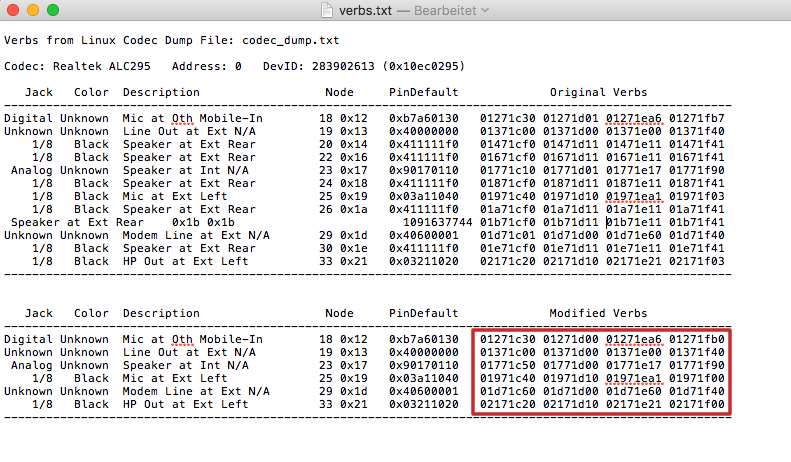This screenshot has height=462, width=791.
Task: Click original verb 01271c30
Action: pos(507,119)
